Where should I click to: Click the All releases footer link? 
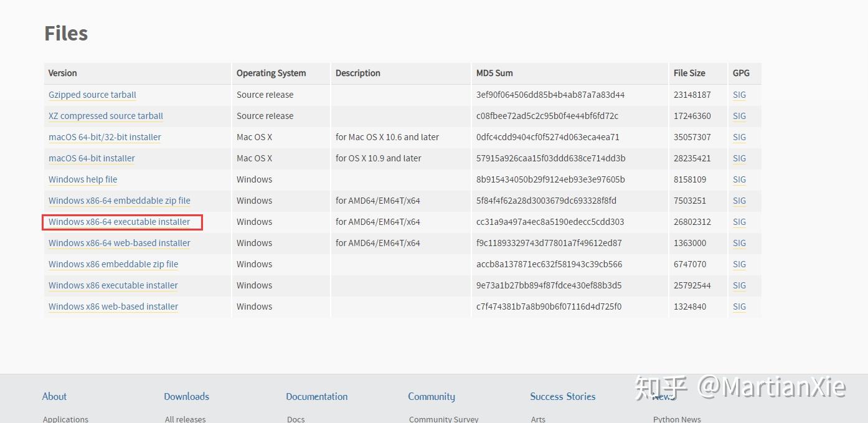point(185,419)
